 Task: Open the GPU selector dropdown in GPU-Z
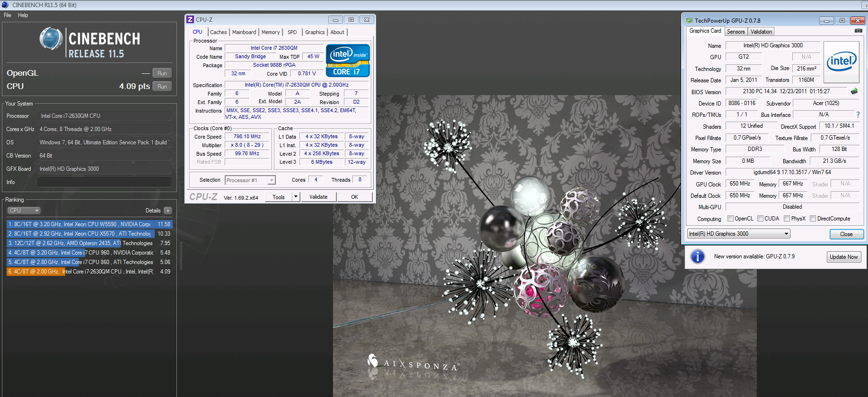(x=739, y=234)
